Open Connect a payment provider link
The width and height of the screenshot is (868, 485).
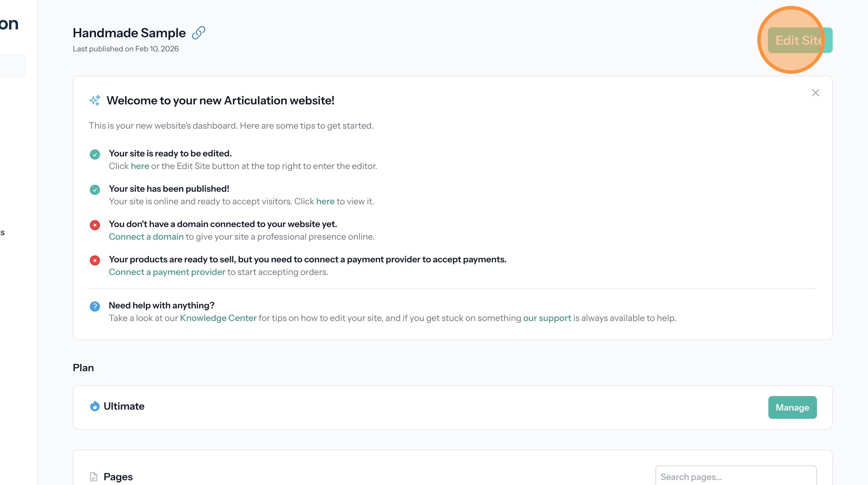tap(167, 272)
